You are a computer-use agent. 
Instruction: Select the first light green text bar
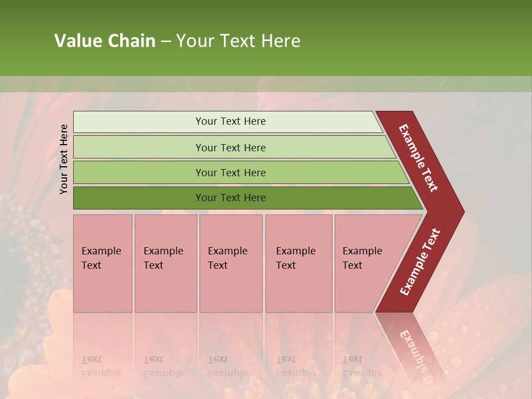coord(230,121)
